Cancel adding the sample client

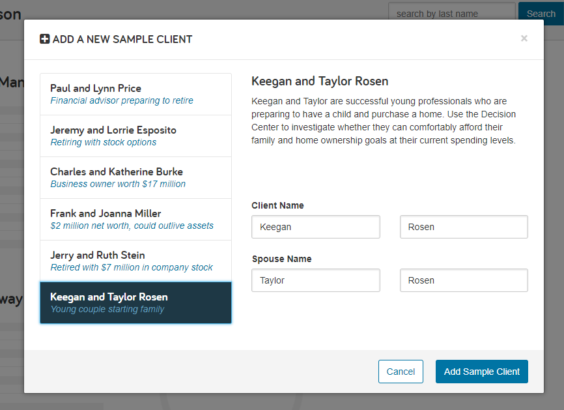pos(400,372)
